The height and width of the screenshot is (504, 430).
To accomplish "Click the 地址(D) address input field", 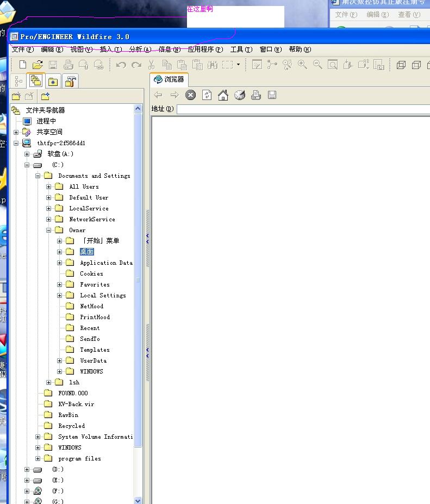I will (303, 109).
